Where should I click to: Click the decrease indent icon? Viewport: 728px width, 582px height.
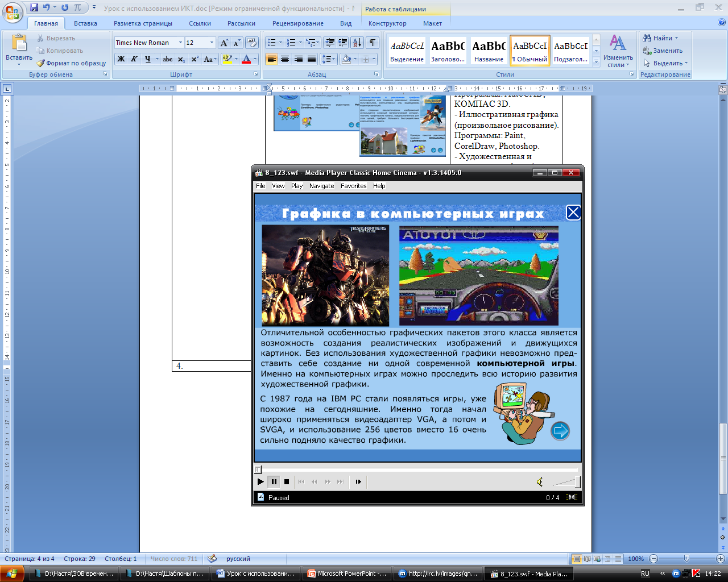click(x=330, y=43)
